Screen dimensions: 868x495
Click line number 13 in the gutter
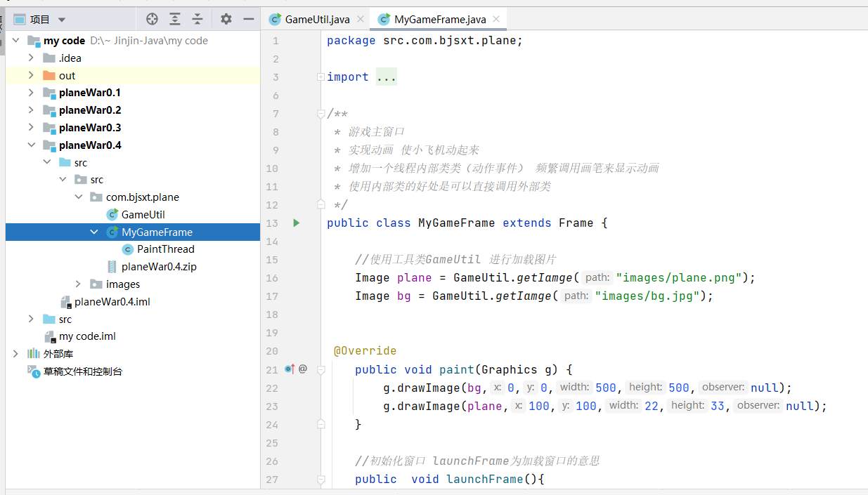coord(273,223)
